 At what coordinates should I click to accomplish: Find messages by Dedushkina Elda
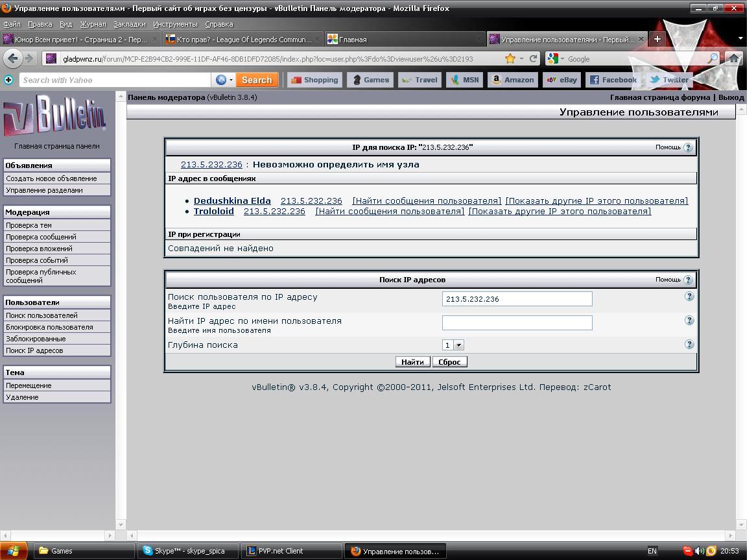pyautogui.click(x=427, y=201)
